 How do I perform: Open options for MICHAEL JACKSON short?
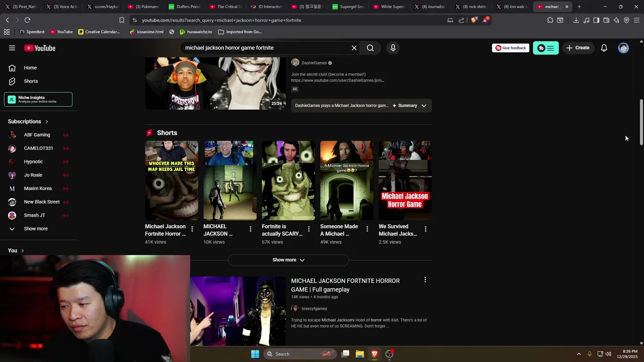250,229
